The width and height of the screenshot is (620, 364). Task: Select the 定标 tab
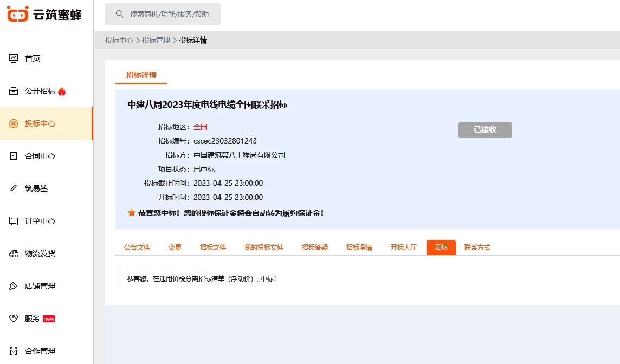click(441, 248)
